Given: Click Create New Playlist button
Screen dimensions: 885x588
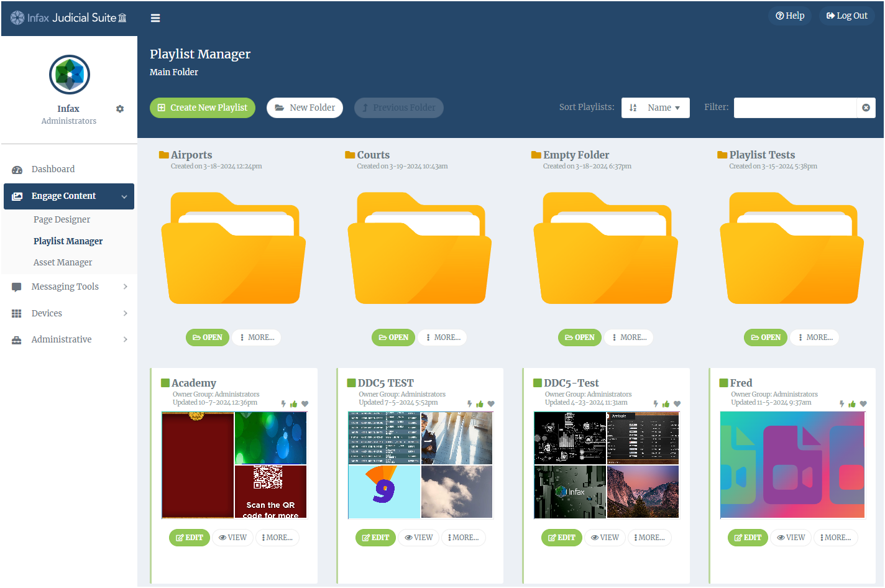Looking at the screenshot, I should 203,108.
